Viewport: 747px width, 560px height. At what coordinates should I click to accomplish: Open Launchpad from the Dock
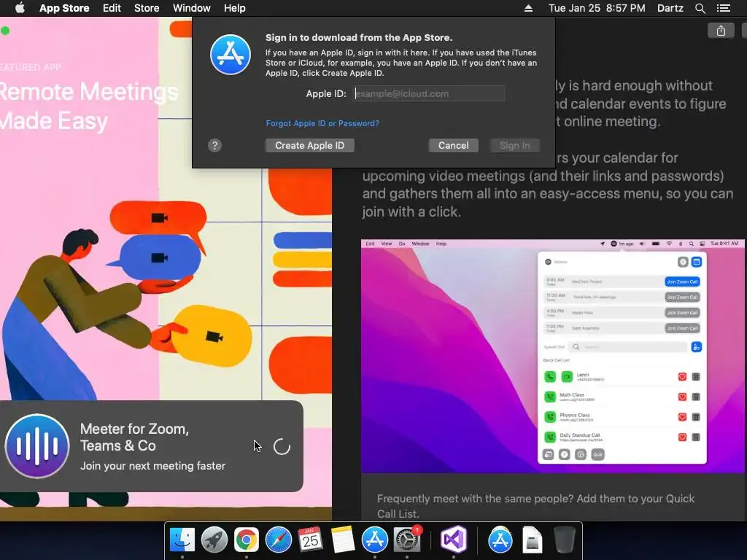coord(214,540)
